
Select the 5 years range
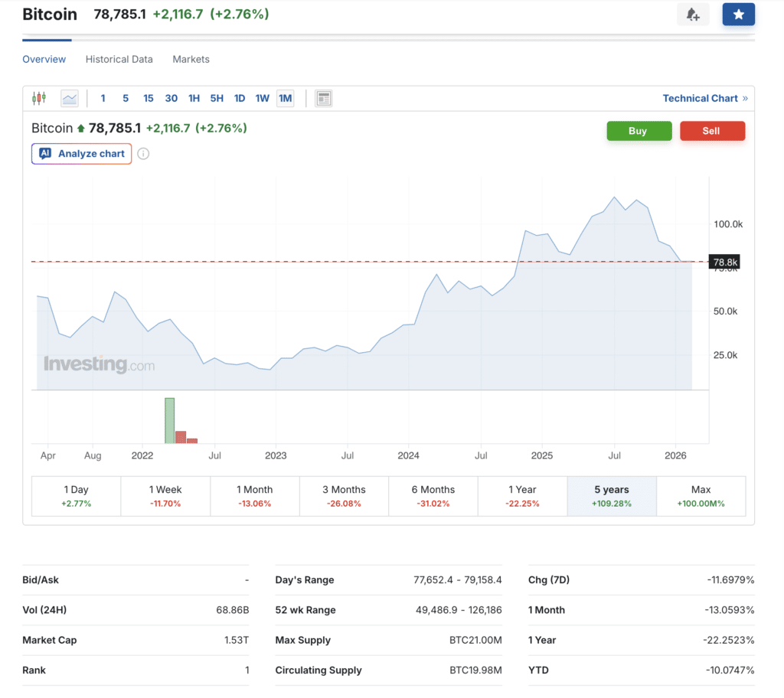[x=612, y=496]
